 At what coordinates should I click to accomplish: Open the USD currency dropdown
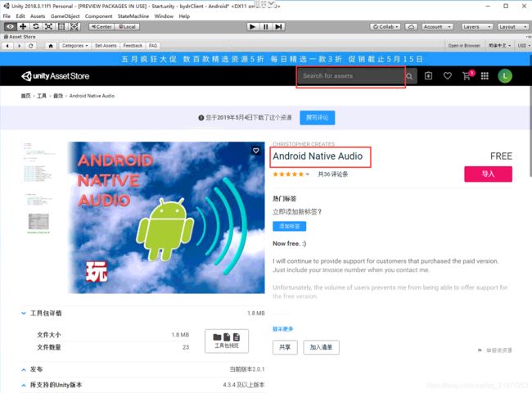tap(524, 46)
